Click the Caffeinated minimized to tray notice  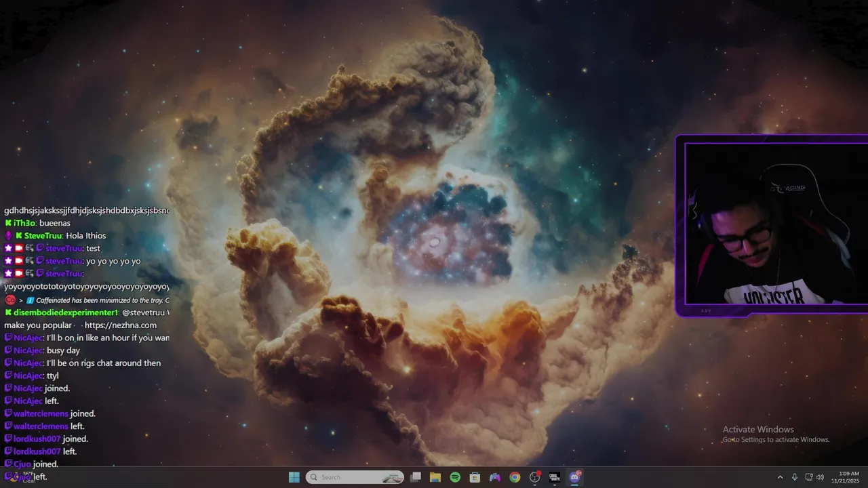pos(87,300)
